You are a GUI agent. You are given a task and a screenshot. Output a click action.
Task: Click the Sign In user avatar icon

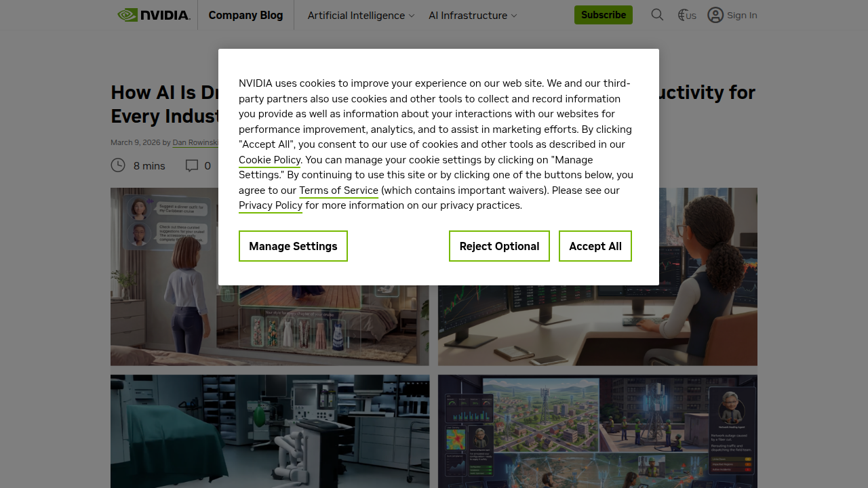715,15
